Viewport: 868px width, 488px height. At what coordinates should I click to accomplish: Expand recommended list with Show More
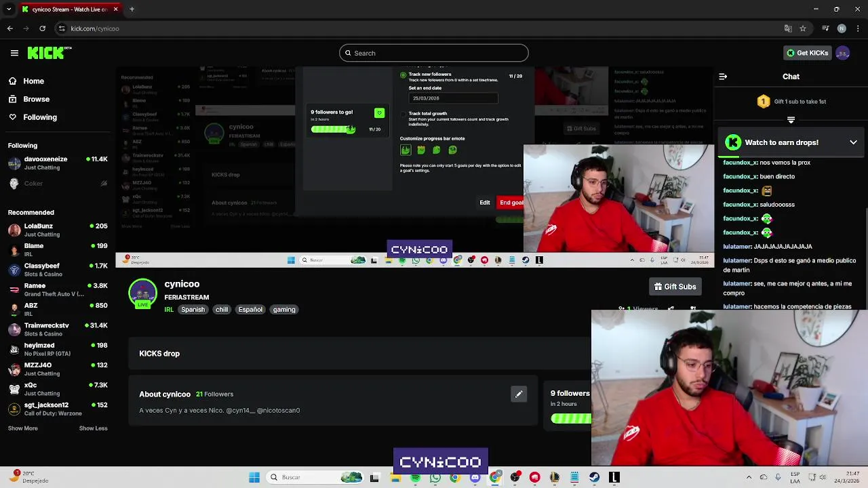(x=22, y=428)
